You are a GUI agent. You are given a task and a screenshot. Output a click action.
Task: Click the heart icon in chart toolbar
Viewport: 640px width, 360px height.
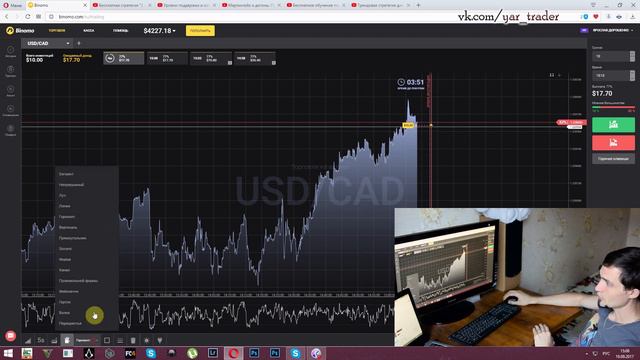tap(160, 340)
